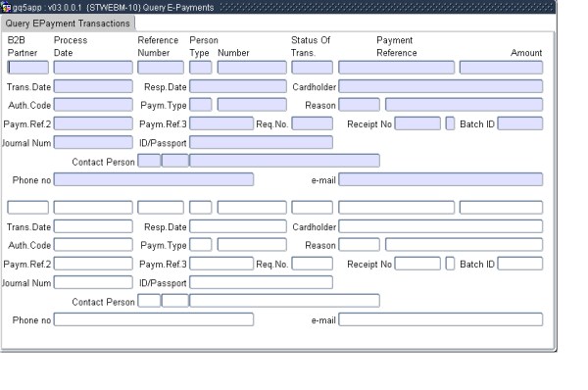Select the first record's Reason code field
This screenshot has height=390, width=588.
click(360, 105)
